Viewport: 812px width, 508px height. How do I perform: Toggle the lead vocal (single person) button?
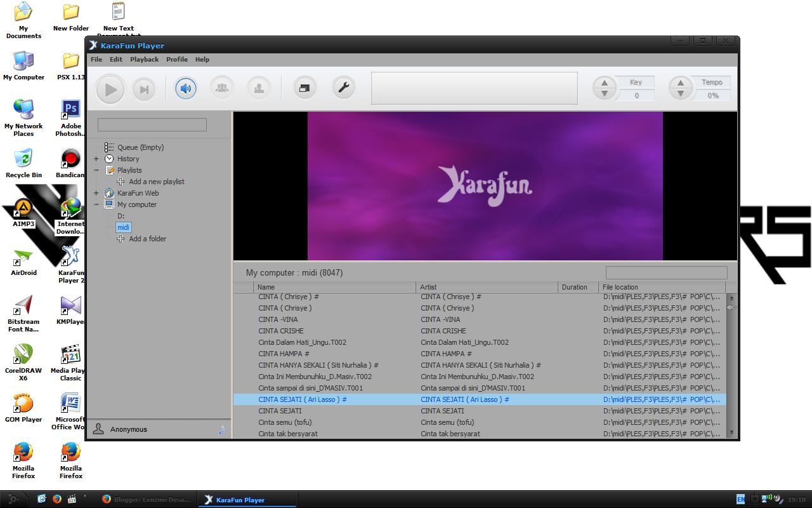pos(259,88)
